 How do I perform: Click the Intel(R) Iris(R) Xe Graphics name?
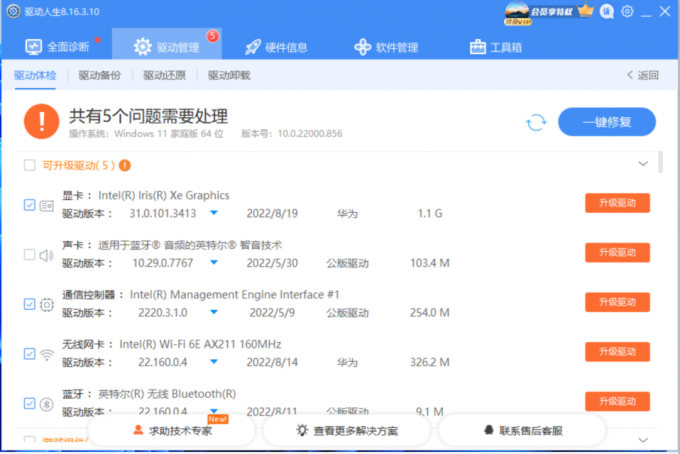163,196
